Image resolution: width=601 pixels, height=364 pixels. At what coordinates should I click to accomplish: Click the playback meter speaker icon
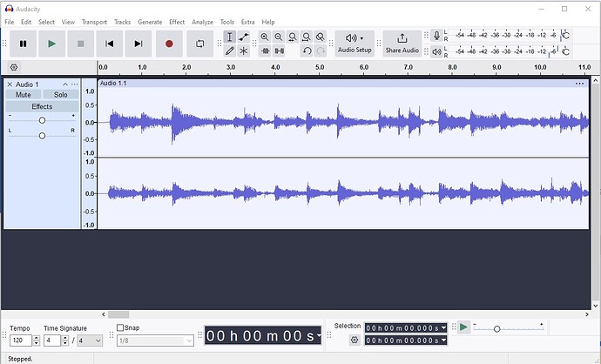[436, 51]
